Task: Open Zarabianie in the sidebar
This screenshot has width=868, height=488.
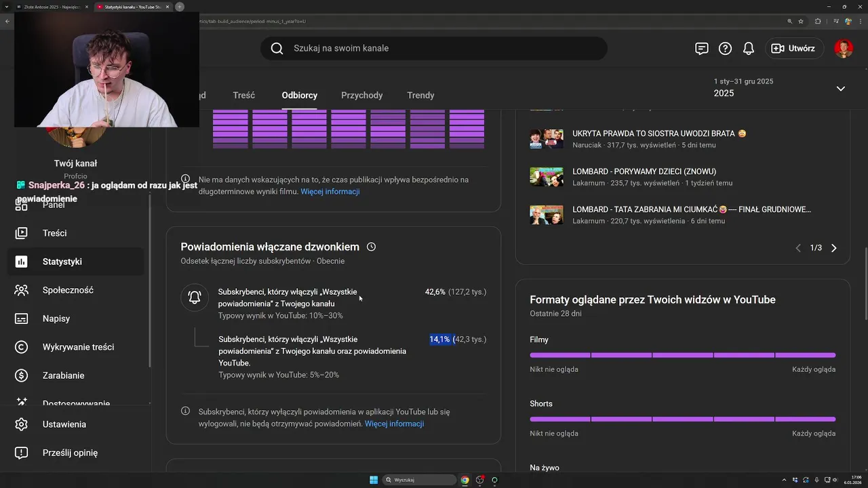Action: click(75, 375)
